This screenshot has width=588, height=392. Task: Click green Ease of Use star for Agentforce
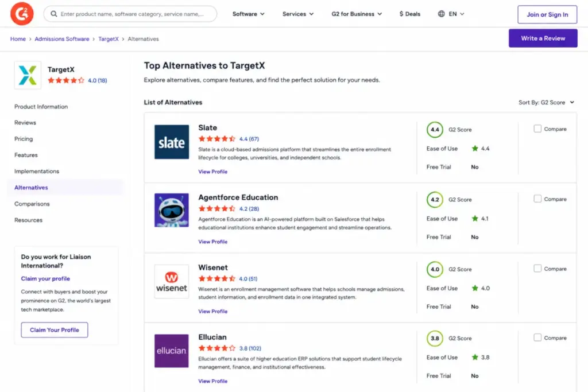[475, 219]
